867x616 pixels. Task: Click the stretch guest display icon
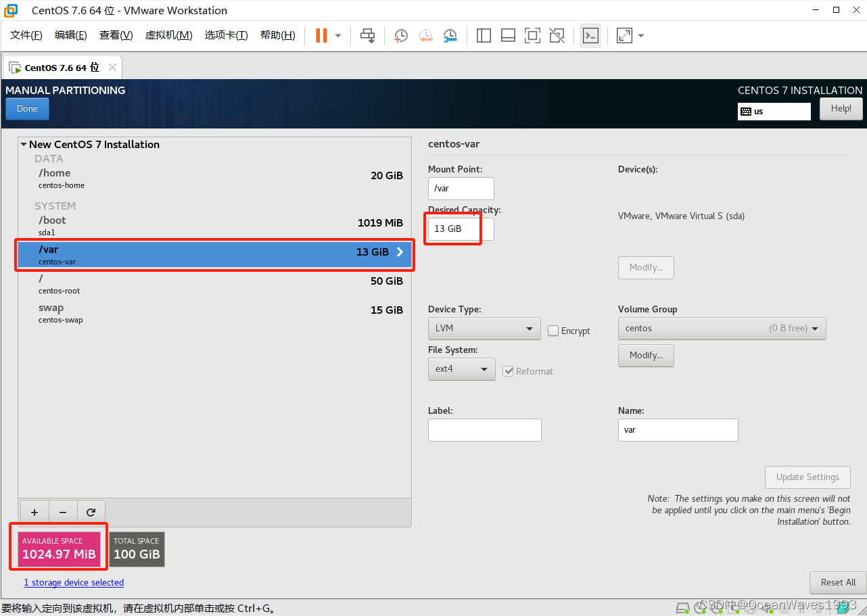tap(624, 36)
